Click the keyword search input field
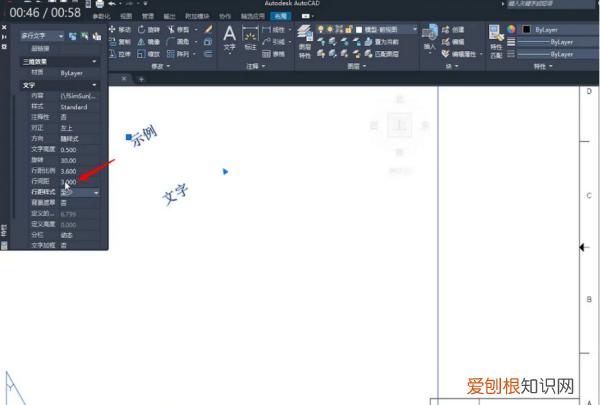The height and width of the screenshot is (405, 600). click(x=551, y=4)
